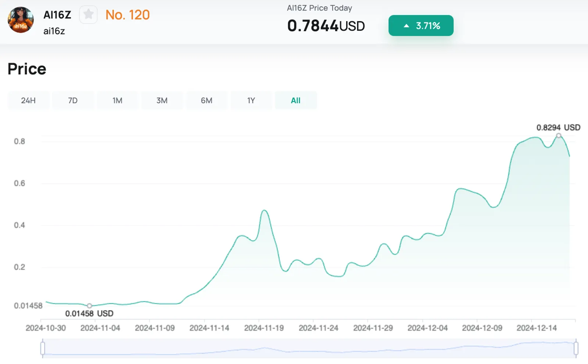Click the Price section heading
Image resolution: width=588 pixels, height=364 pixels.
pos(27,69)
